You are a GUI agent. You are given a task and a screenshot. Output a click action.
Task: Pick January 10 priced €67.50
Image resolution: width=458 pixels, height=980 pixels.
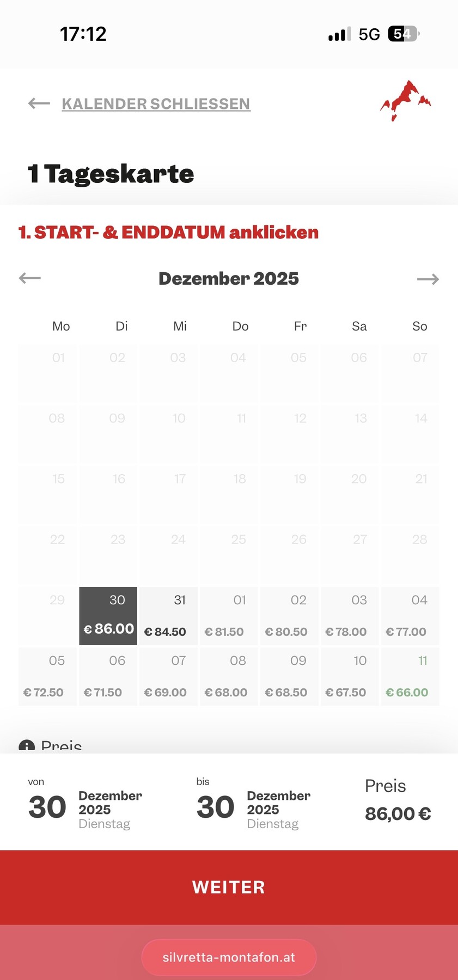[x=350, y=676]
